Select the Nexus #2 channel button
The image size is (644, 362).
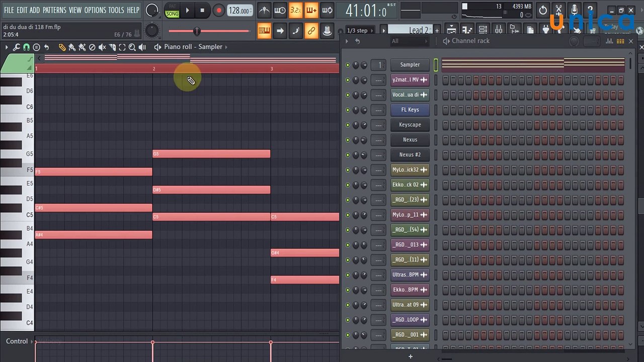410,155
